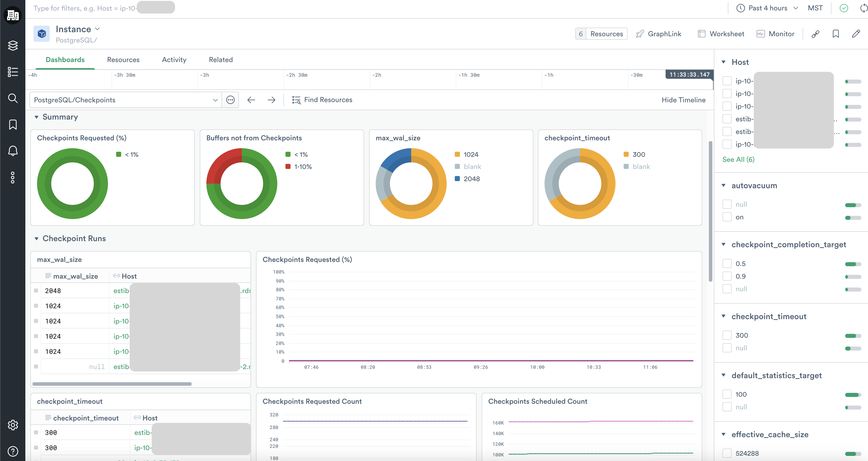Switch to the Resources tab

(x=123, y=60)
